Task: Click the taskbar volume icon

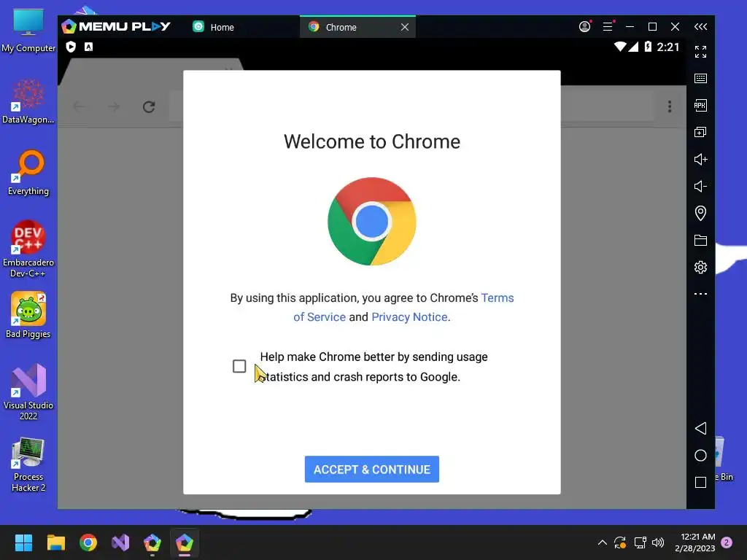Action: (658, 542)
